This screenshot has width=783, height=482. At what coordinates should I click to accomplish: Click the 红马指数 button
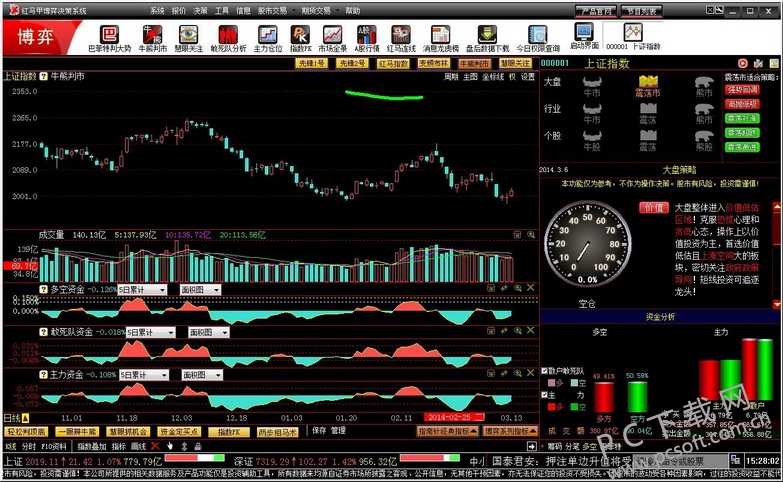393,63
